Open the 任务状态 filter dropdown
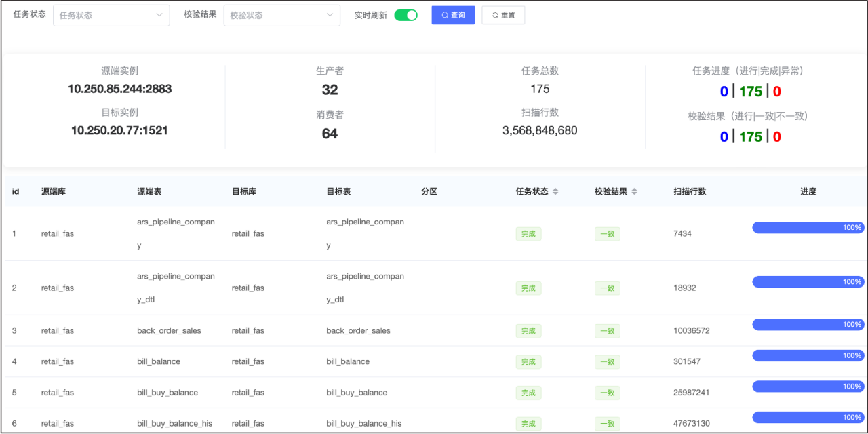 111,15
